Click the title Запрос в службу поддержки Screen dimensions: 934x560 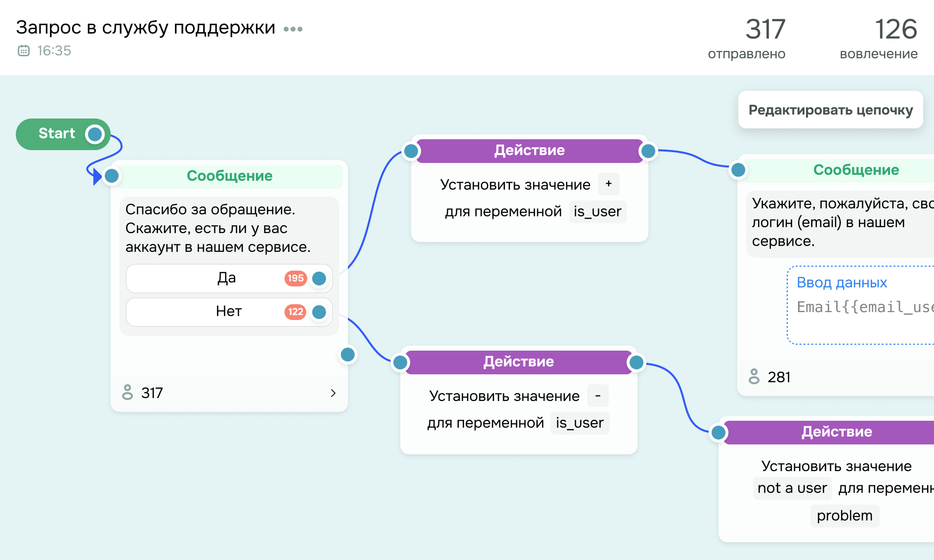point(145,28)
